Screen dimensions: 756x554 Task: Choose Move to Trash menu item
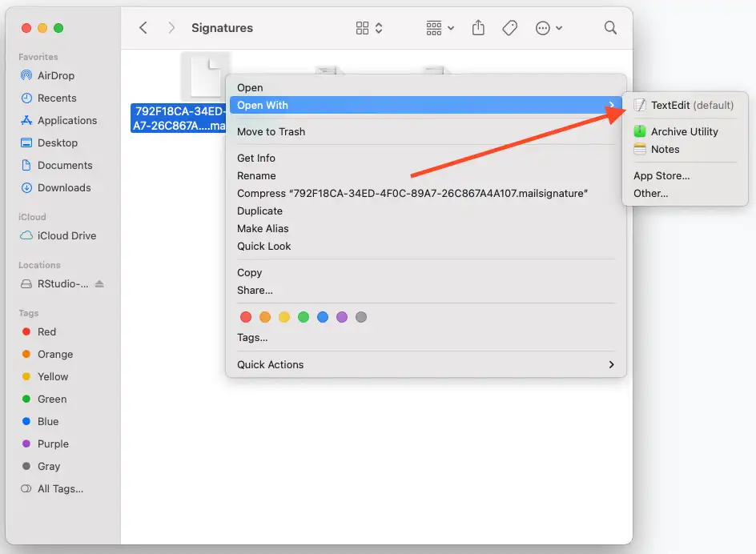coord(271,131)
